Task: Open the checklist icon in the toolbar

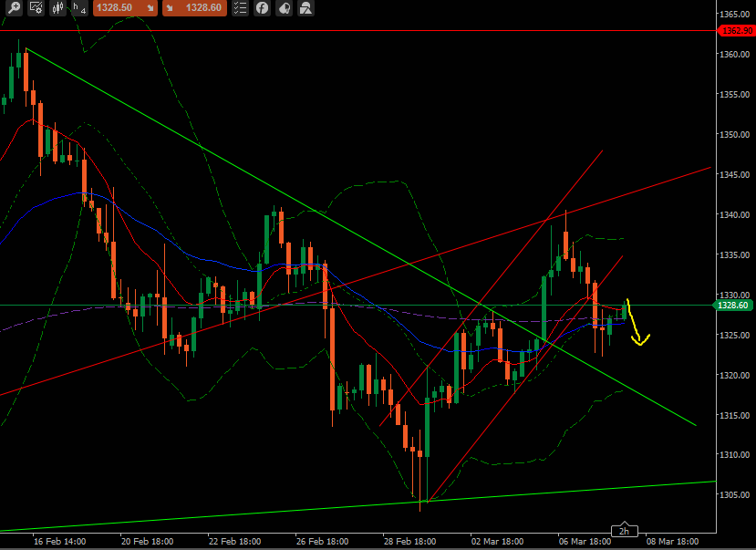Action: pyautogui.click(x=240, y=7)
